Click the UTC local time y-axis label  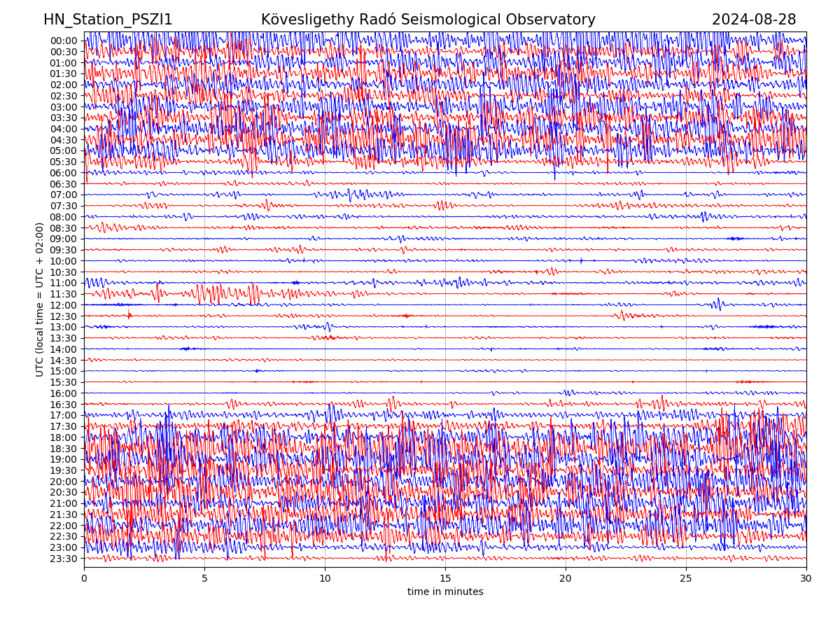[x=40, y=299]
